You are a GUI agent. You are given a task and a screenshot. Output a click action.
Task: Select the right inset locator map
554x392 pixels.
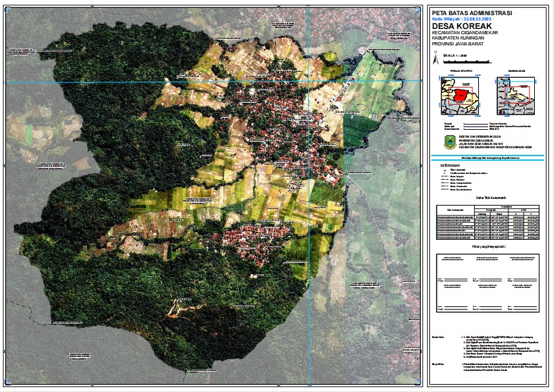pos(516,96)
